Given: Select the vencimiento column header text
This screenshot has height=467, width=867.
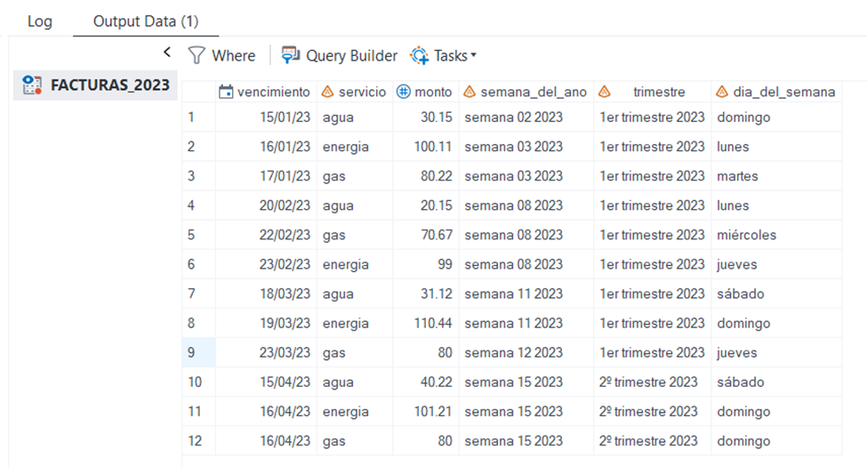Looking at the screenshot, I should [274, 92].
